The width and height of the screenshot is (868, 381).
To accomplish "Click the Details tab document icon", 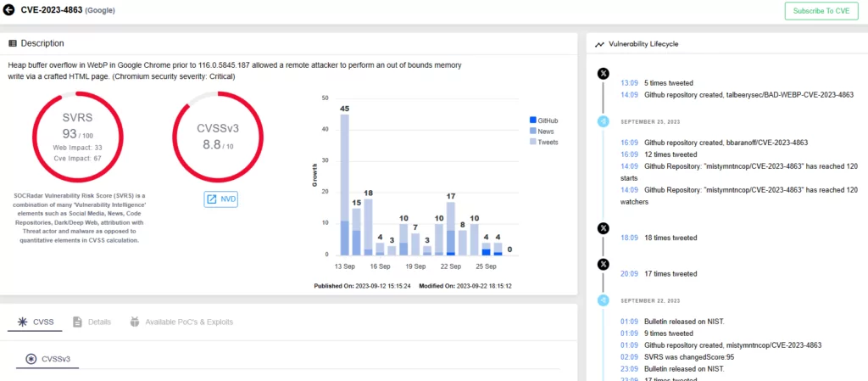I will click(x=77, y=322).
